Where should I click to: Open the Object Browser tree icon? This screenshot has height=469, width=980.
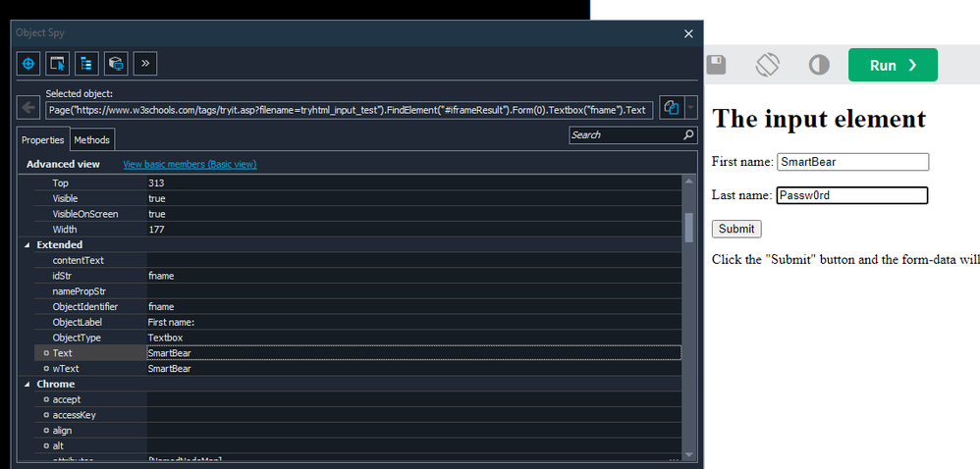86,63
